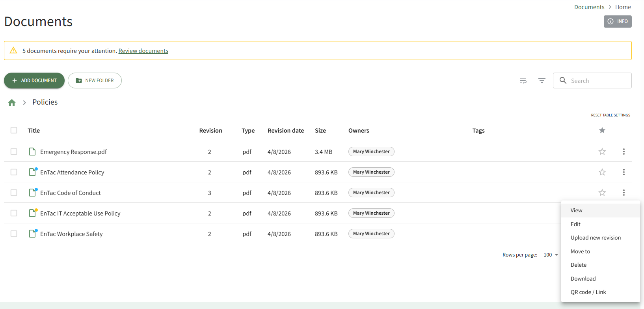Image resolution: width=644 pixels, height=309 pixels.
Task: Select the EnTac Workplace Safety row checkbox
Action: coord(14,234)
